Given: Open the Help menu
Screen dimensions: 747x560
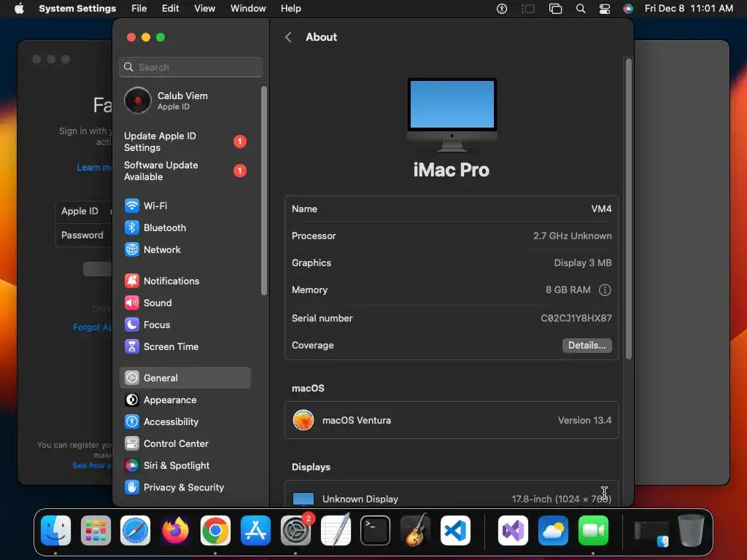Looking at the screenshot, I should (x=290, y=9).
